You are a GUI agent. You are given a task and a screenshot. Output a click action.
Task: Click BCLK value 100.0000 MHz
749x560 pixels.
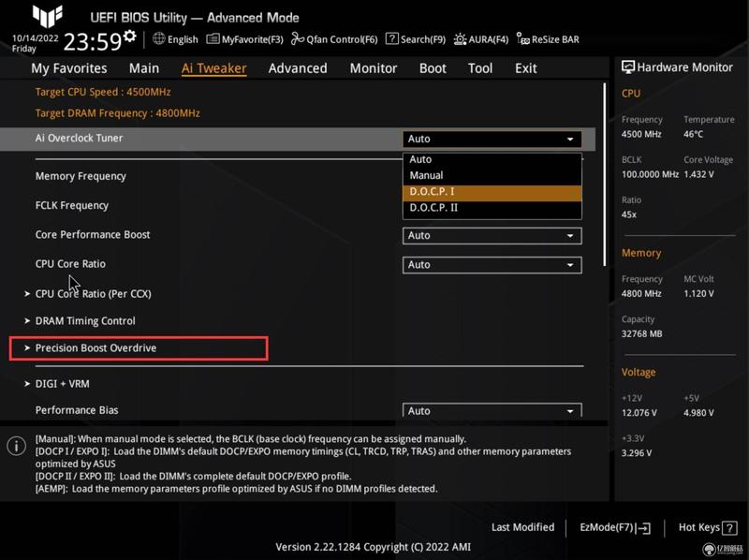tap(650, 174)
